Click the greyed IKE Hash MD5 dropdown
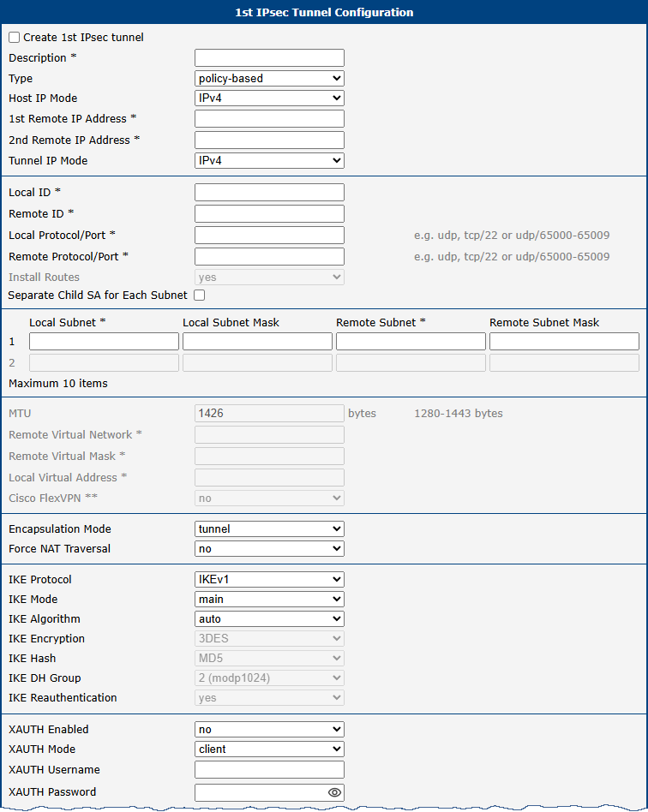 tap(269, 658)
